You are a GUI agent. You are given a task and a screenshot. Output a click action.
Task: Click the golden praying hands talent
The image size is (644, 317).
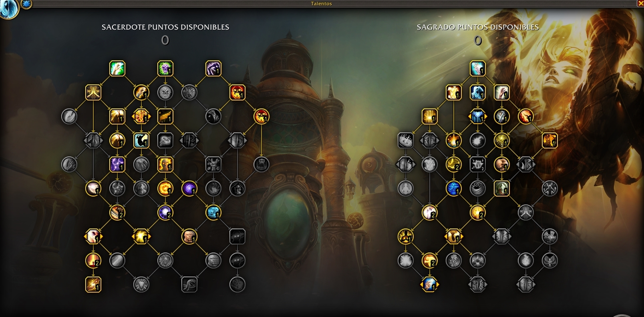(93, 92)
